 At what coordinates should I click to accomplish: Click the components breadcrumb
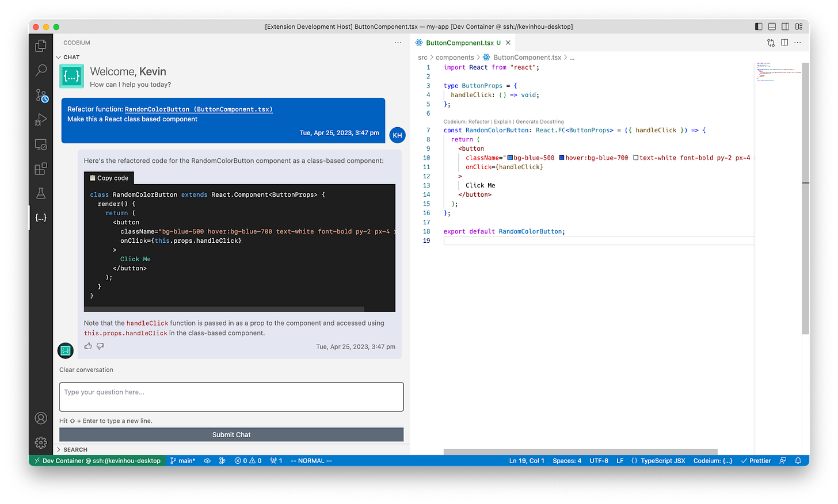click(455, 58)
